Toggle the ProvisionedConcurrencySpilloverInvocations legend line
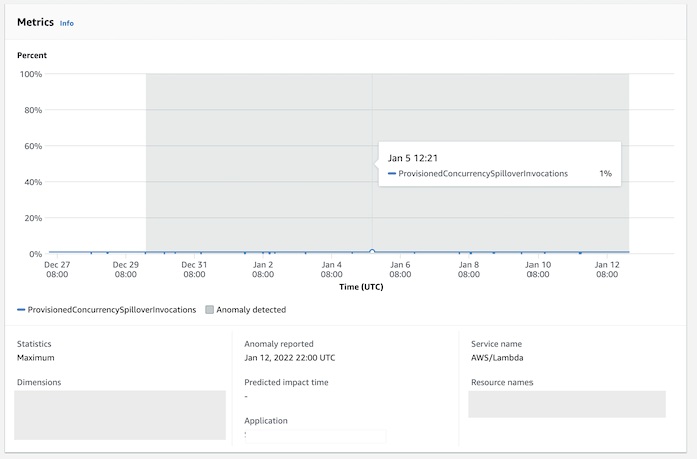The width and height of the screenshot is (697, 459). (x=21, y=310)
